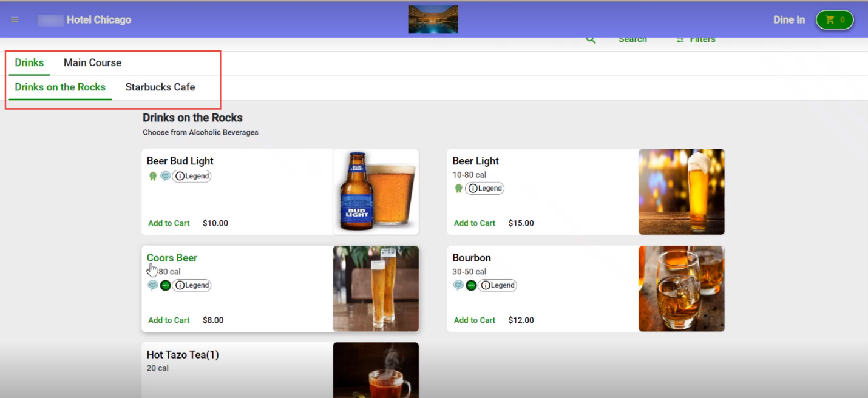The width and height of the screenshot is (868, 398).
Task: Open the Legend for Coors Beer
Action: point(192,285)
